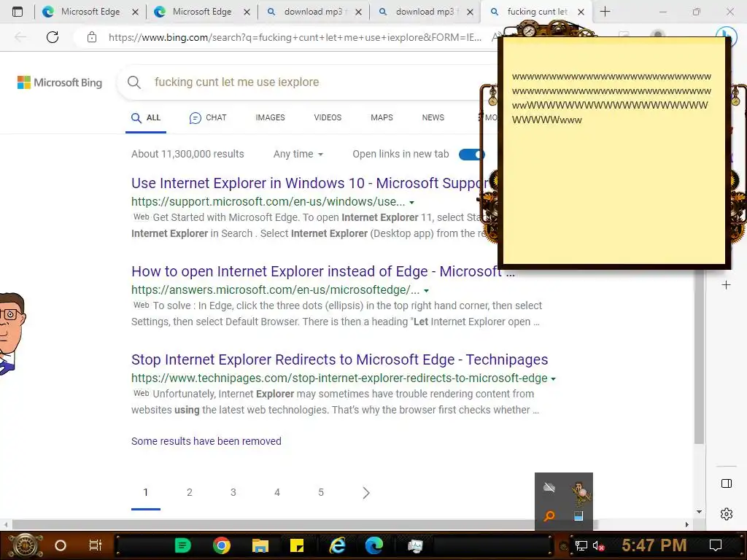Open Task View on the taskbar
Viewport: 747px width, 560px height.
pyautogui.click(x=96, y=545)
